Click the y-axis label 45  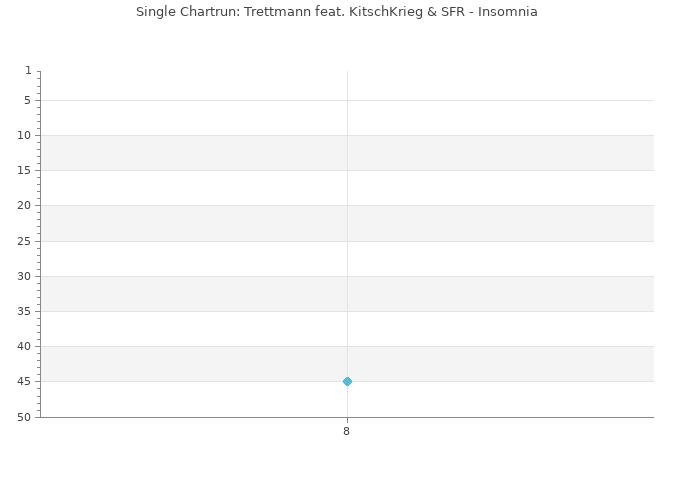pyautogui.click(x=24, y=381)
